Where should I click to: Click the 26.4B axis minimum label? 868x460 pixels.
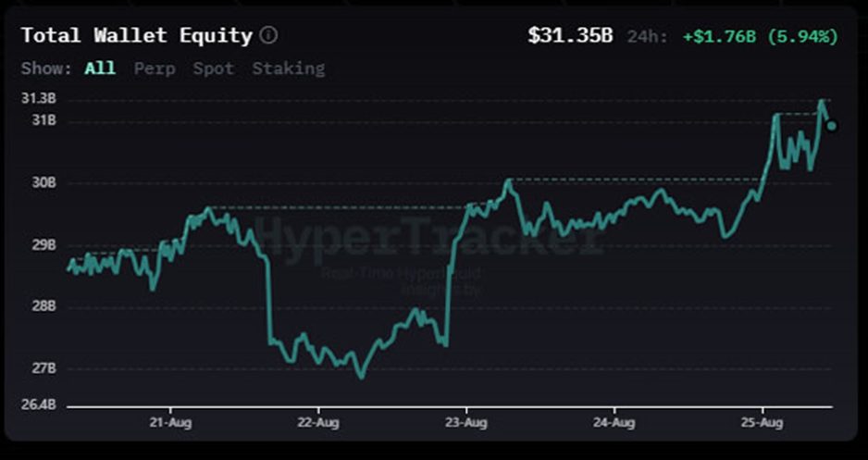(39, 405)
